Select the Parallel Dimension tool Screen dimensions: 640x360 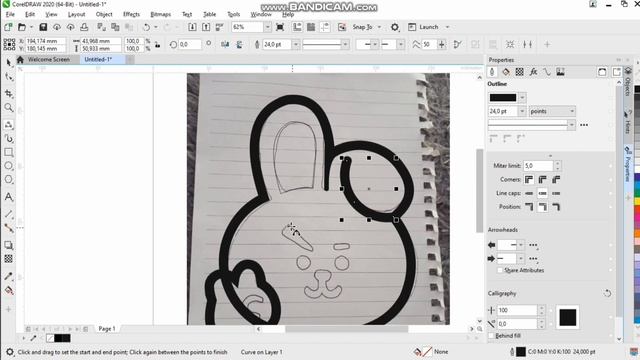point(9,214)
